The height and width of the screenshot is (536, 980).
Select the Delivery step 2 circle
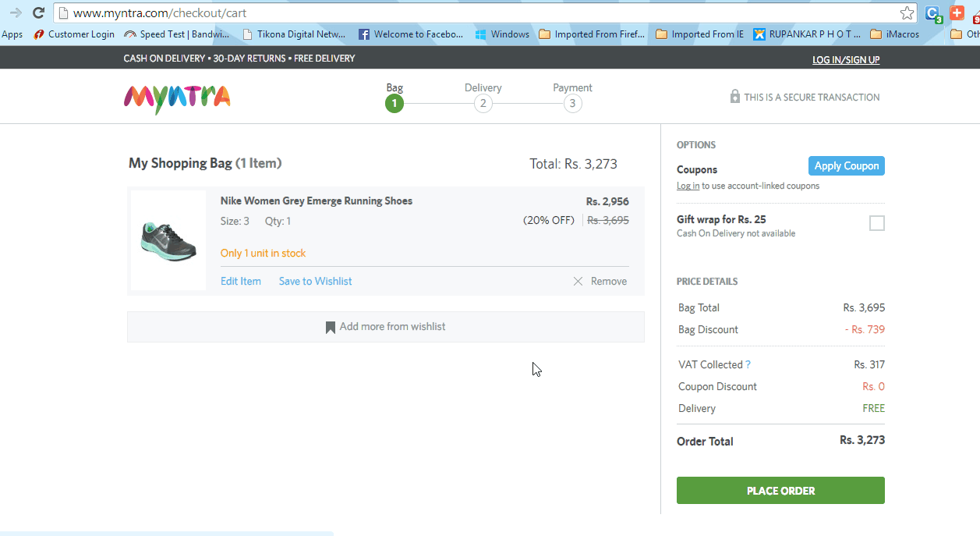[483, 104]
